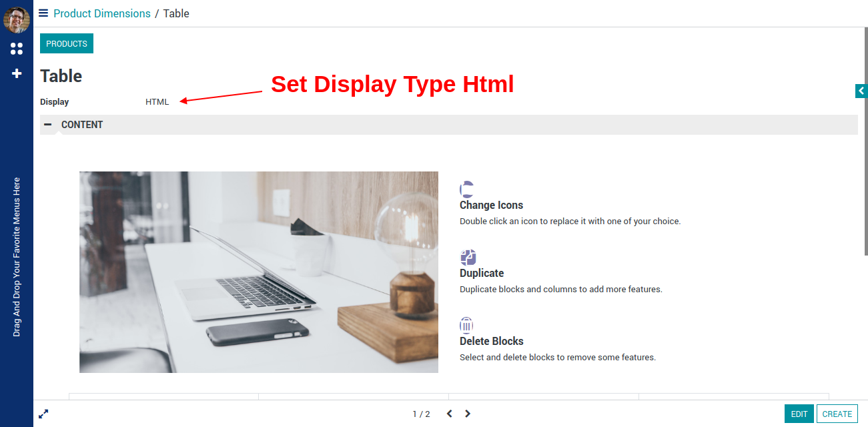
Task: Click the Duplicate feature icon
Action: (468, 258)
